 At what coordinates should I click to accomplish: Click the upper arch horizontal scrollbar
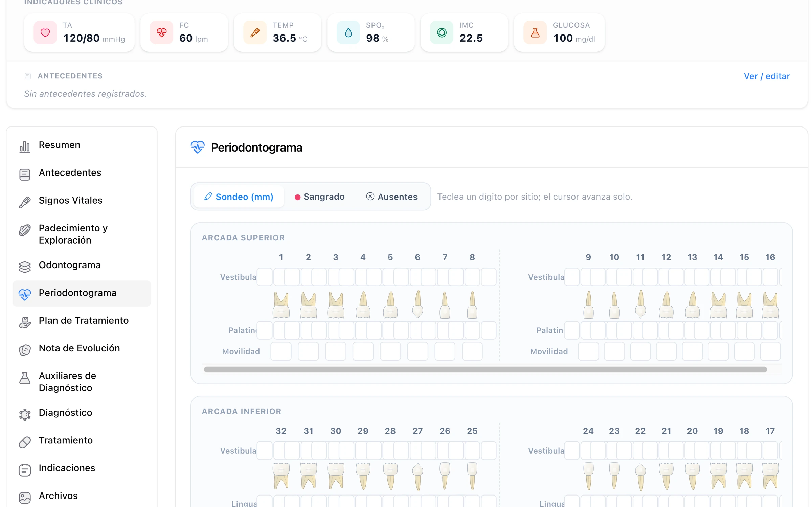pos(485,369)
